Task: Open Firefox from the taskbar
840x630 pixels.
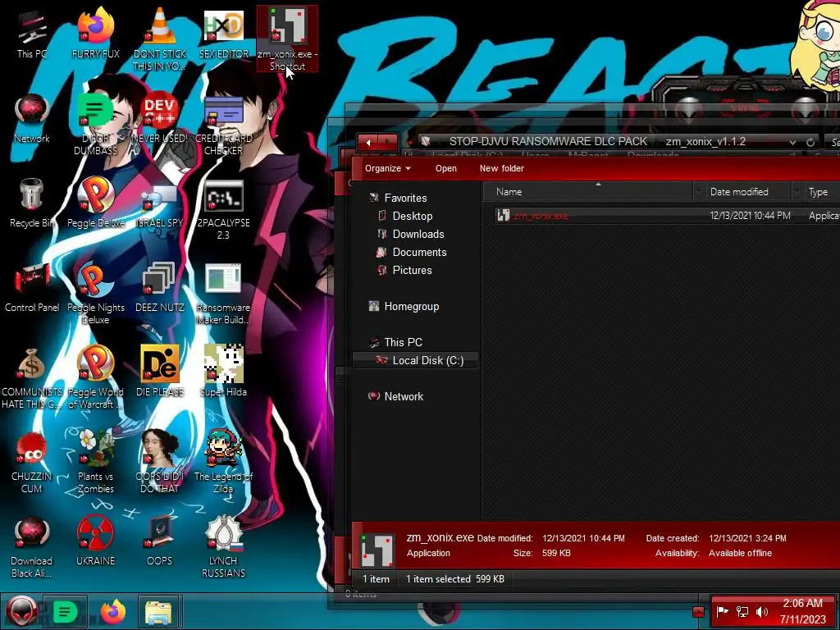Action: point(112,612)
